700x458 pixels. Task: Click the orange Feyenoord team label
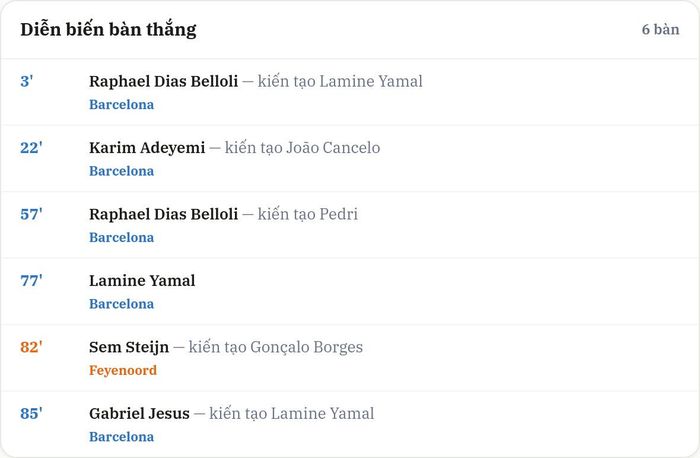pyautogui.click(x=123, y=371)
